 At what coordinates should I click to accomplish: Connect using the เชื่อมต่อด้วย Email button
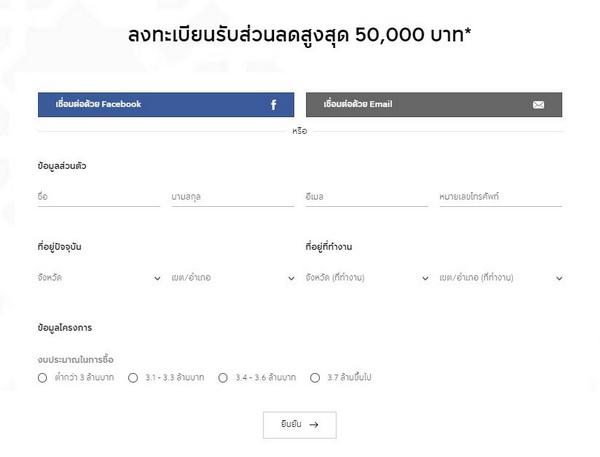[434, 105]
